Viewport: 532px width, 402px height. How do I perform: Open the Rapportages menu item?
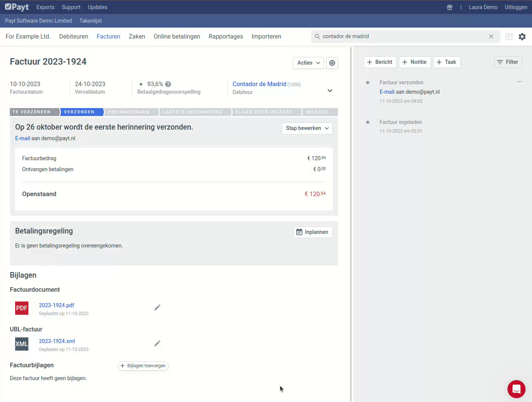(x=226, y=37)
